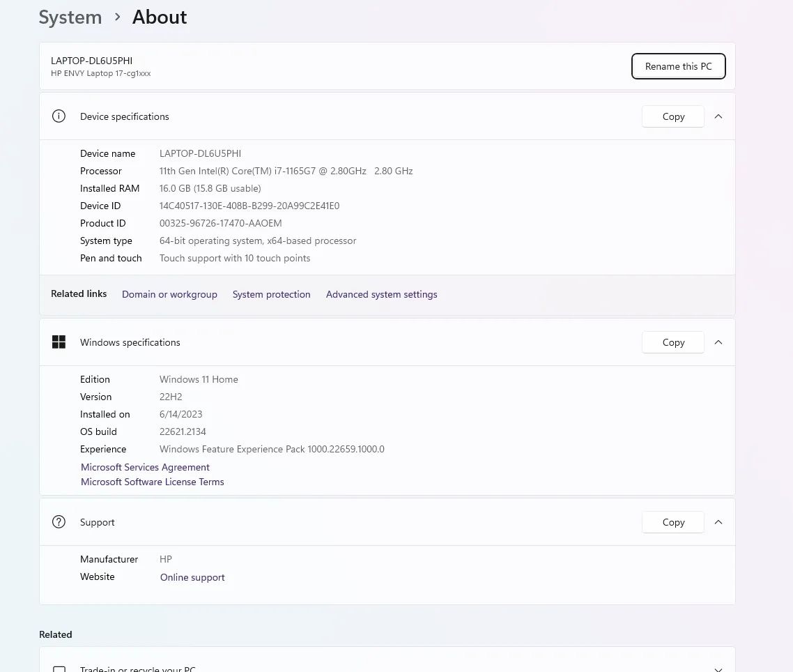This screenshot has width=793, height=672.
Task: Click the Related links label
Action: pyautogui.click(x=79, y=294)
